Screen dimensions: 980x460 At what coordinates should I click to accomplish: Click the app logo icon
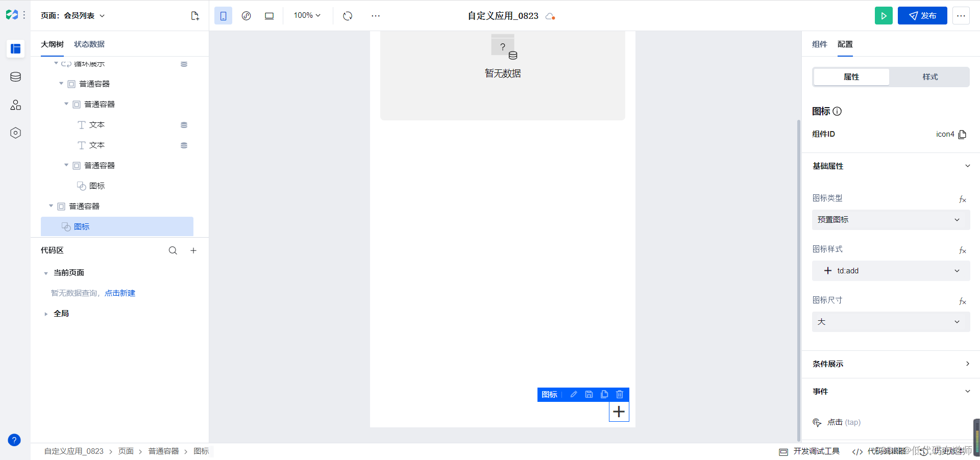pos(12,15)
